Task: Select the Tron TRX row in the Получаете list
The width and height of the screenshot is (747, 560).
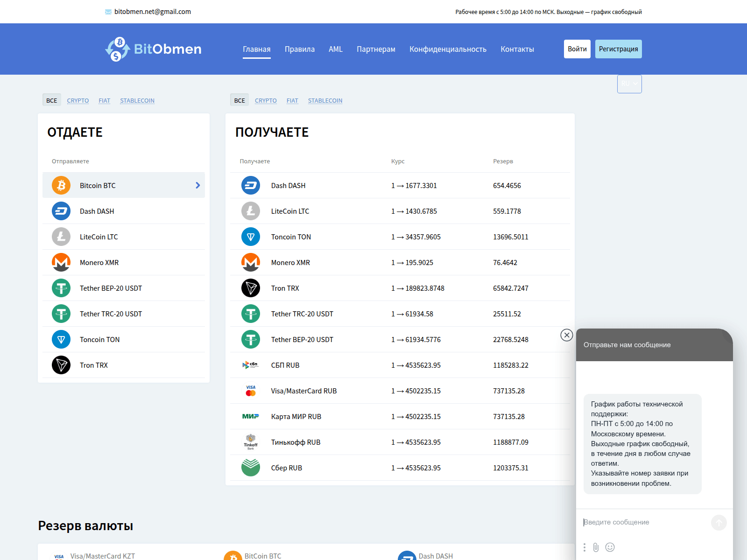Action: coord(400,288)
